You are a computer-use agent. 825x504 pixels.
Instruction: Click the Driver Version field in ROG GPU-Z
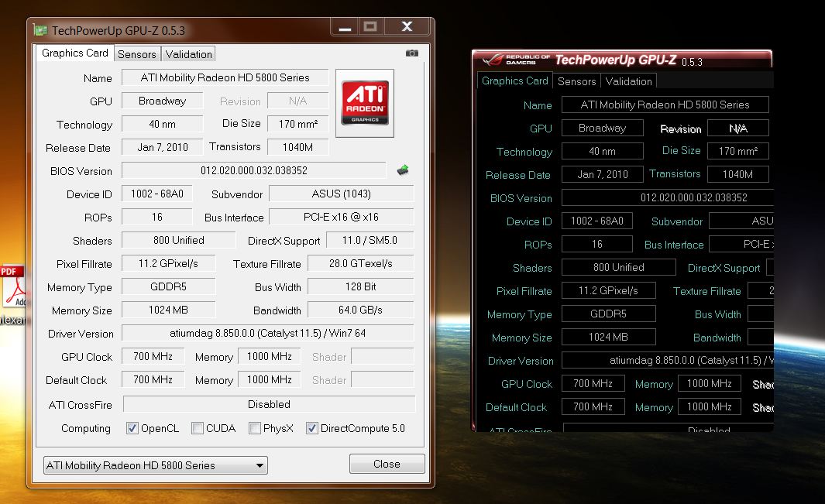(668, 360)
